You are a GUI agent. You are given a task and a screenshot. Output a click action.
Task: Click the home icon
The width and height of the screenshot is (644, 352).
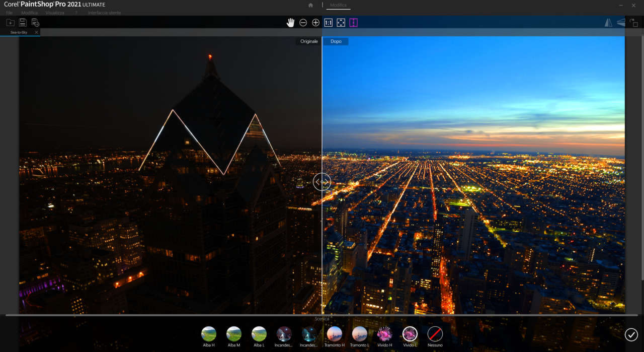coord(310,5)
